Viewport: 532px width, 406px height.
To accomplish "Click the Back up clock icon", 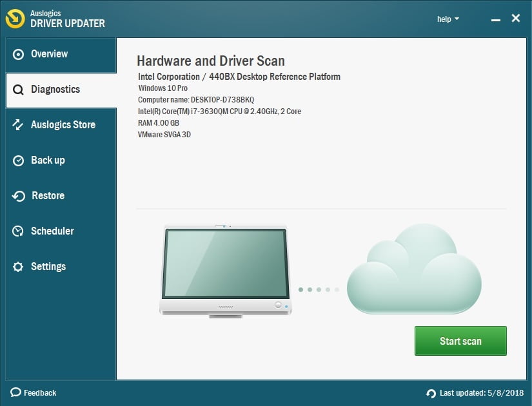I will tap(18, 160).
